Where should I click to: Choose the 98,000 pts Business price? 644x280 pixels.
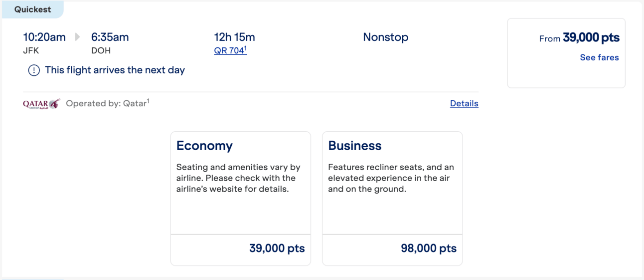point(429,248)
